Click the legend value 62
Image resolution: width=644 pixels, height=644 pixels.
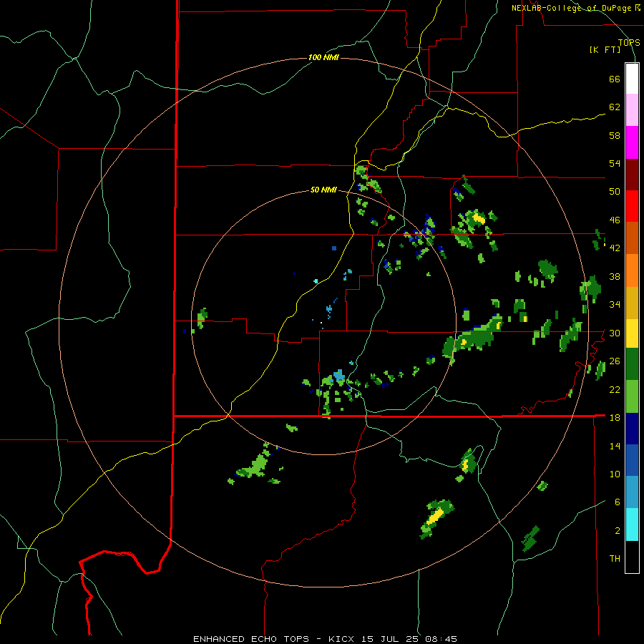click(615, 107)
